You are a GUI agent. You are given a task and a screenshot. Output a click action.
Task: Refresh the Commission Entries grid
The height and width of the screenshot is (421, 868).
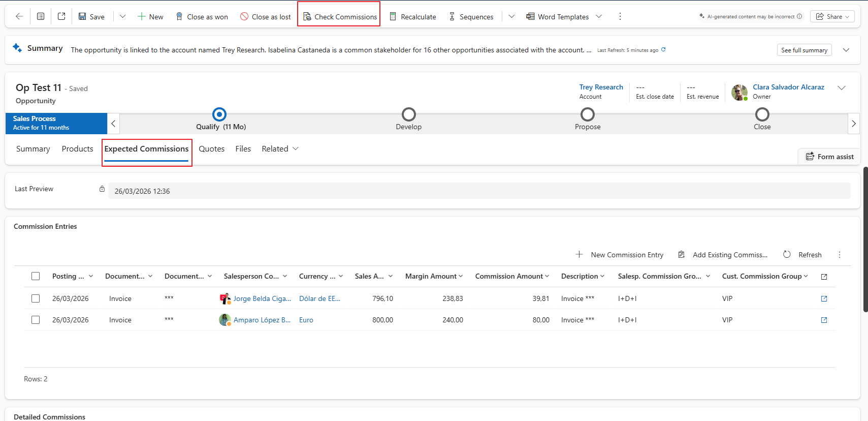click(802, 255)
